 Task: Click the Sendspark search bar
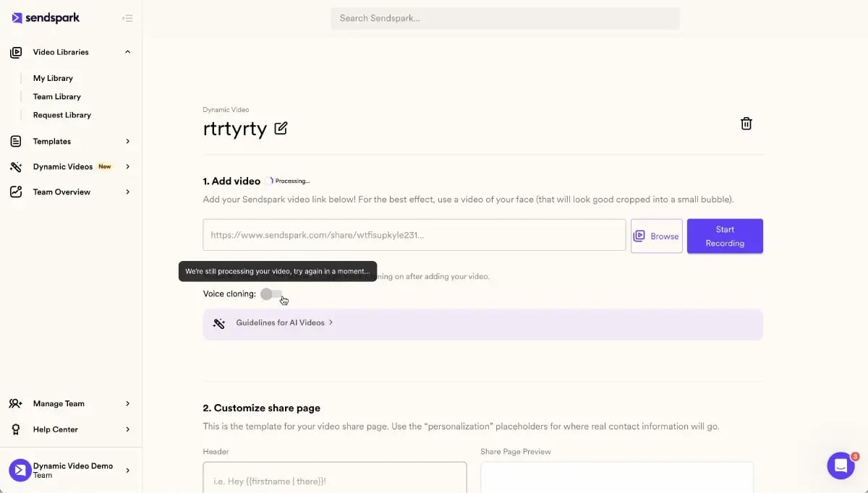(505, 18)
